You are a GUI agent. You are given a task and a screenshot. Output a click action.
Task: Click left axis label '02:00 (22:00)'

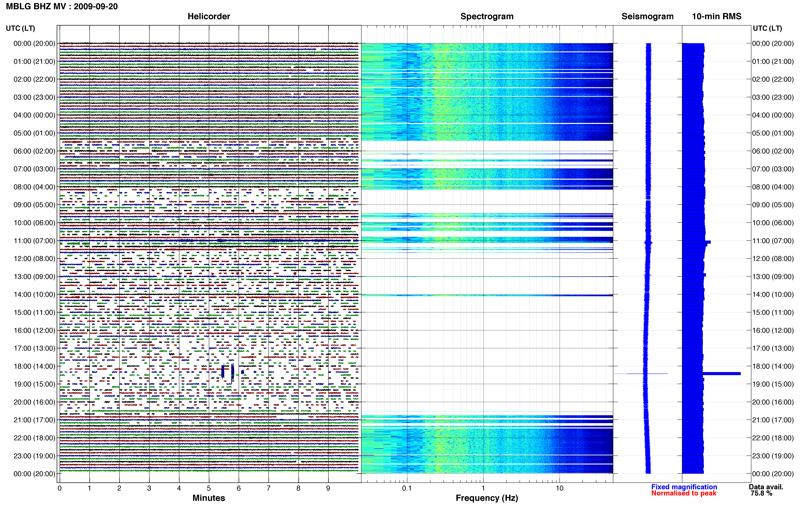[34, 79]
